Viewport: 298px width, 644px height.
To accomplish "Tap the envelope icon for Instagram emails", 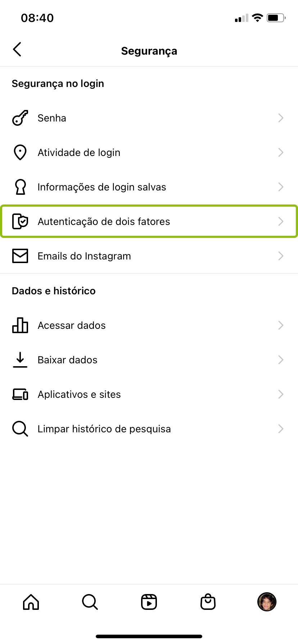I will point(20,256).
